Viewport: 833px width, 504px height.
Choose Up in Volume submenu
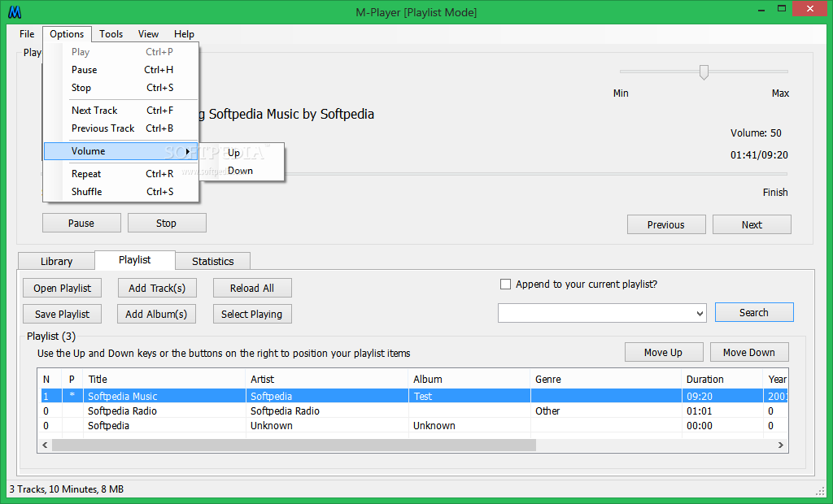(x=242, y=153)
